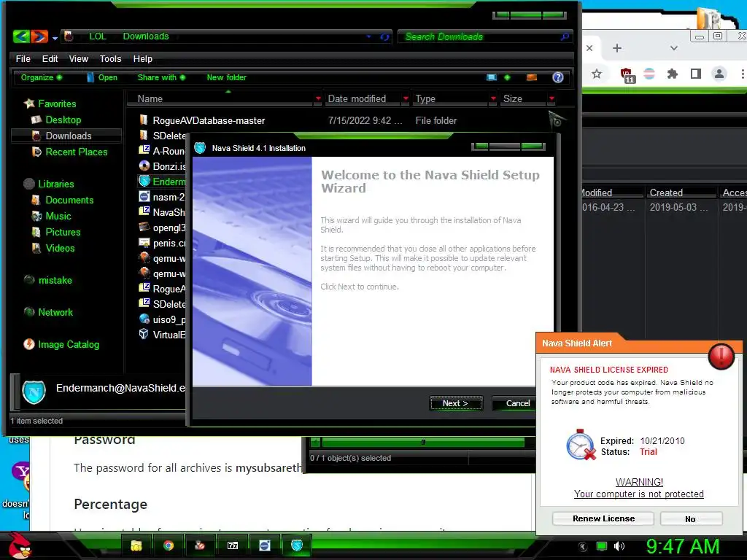Open Type column filter dropdown
The image size is (747, 560).
coord(493,98)
